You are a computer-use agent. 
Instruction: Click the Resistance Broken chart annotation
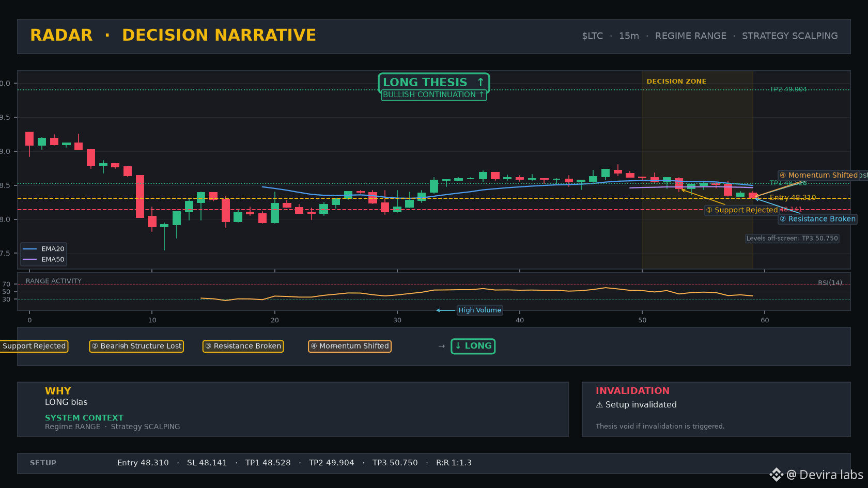coord(817,219)
